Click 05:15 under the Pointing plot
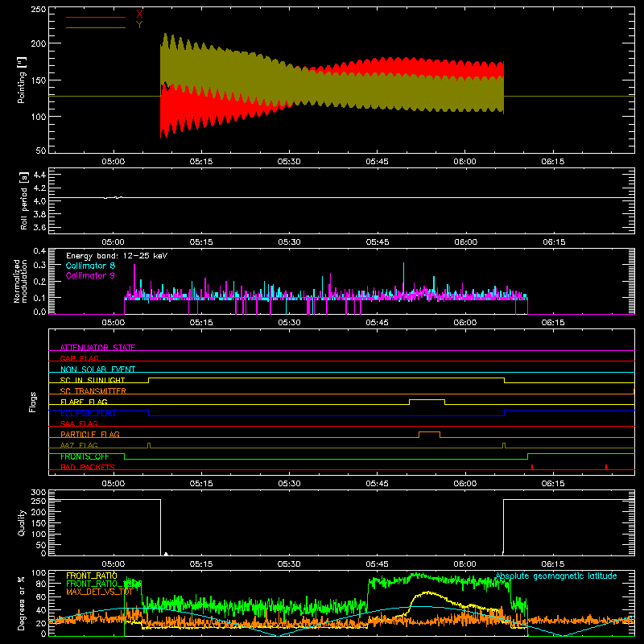The image size is (644, 644). [x=201, y=162]
